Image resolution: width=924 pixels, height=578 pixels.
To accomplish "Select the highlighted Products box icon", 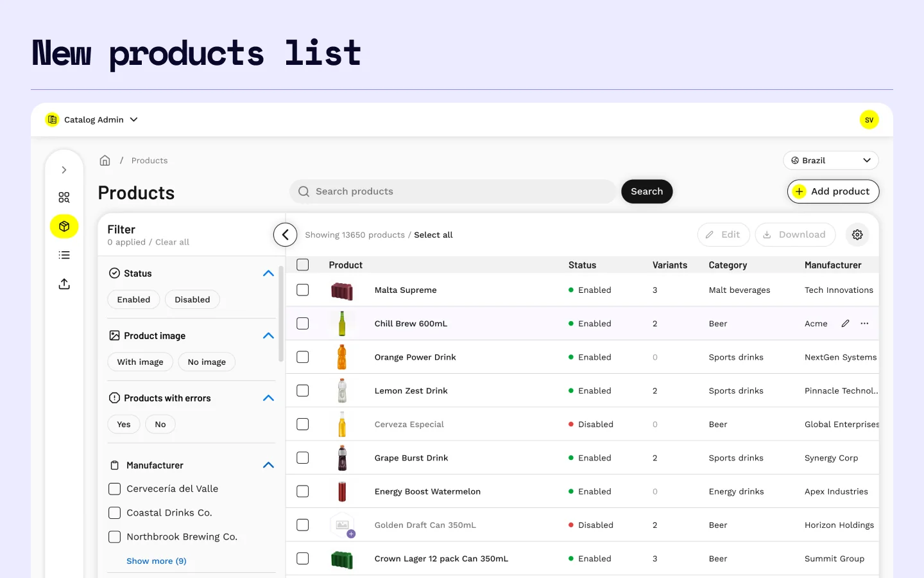I will click(x=64, y=226).
